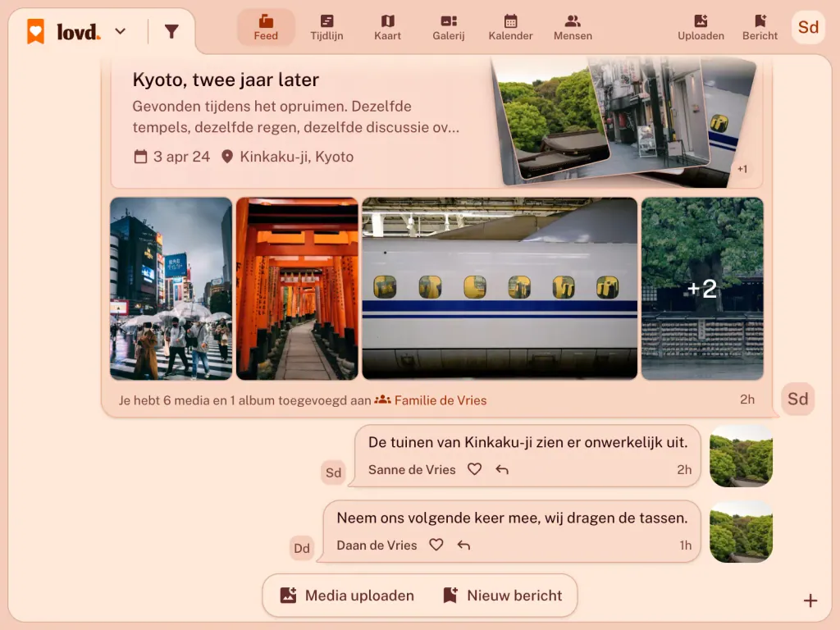Open the filter funnel icon
This screenshot has height=630, width=840.
click(171, 32)
